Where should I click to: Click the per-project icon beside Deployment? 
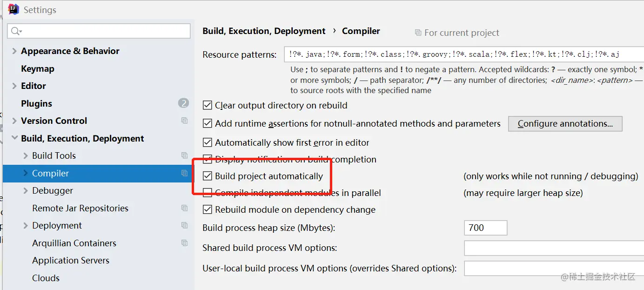[185, 225]
